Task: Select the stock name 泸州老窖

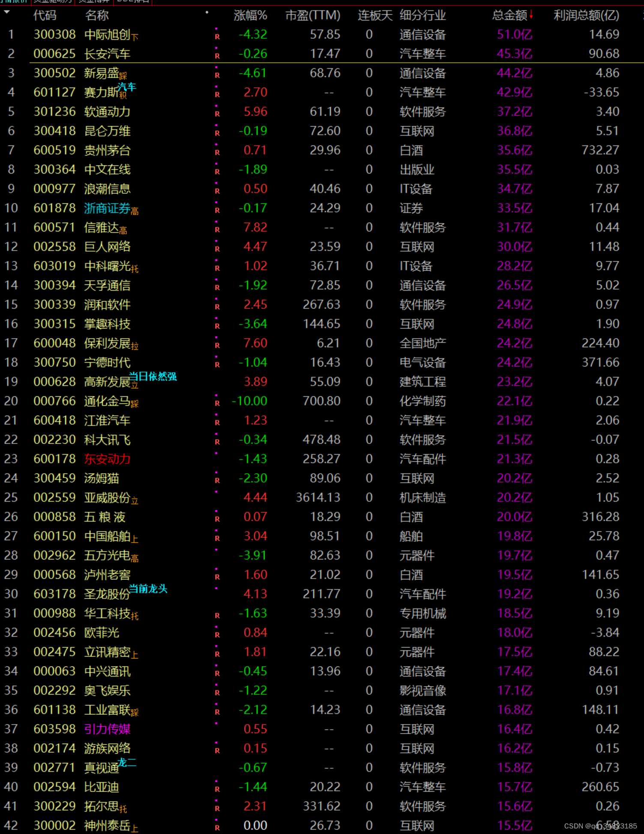Action: [x=107, y=575]
